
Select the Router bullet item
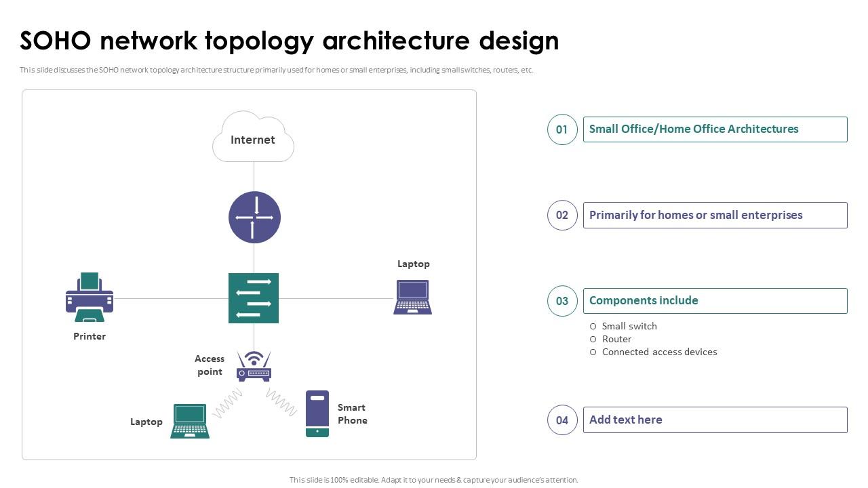point(616,339)
